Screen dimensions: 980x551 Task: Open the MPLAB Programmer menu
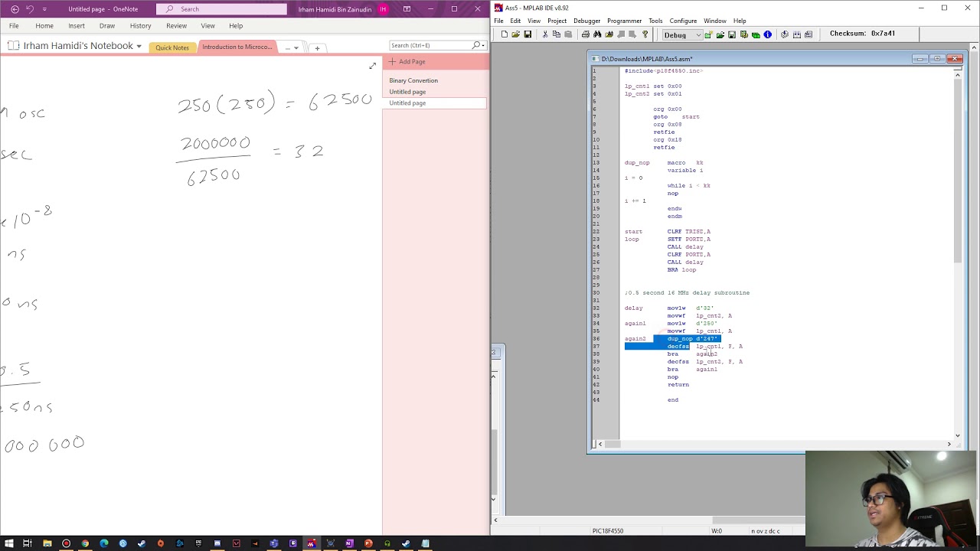tap(624, 21)
